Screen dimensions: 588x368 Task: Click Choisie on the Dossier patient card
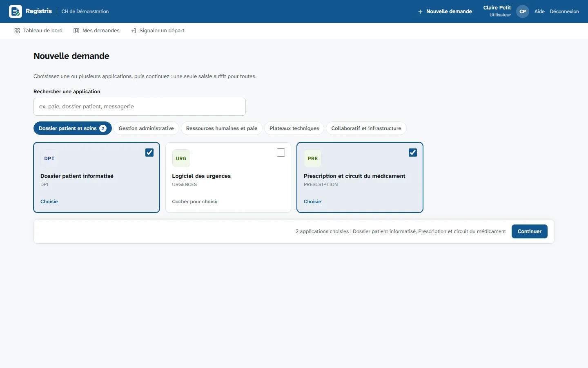click(49, 202)
